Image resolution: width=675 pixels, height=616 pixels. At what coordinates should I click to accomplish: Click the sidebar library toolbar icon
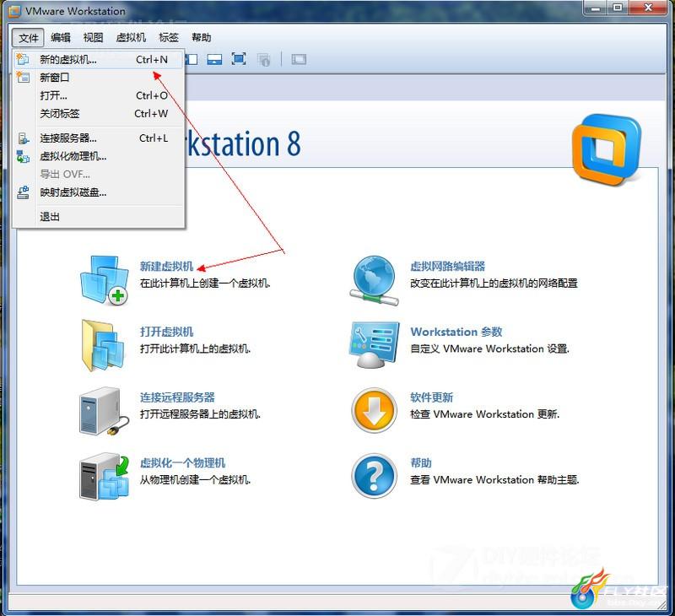pos(192,59)
